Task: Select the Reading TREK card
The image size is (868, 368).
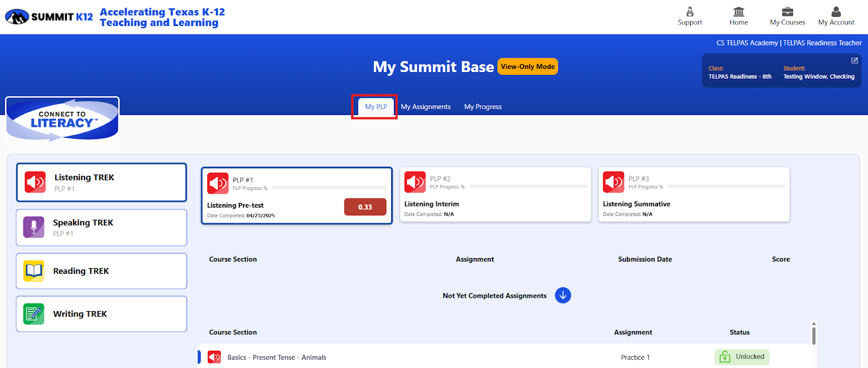Action: (x=101, y=271)
